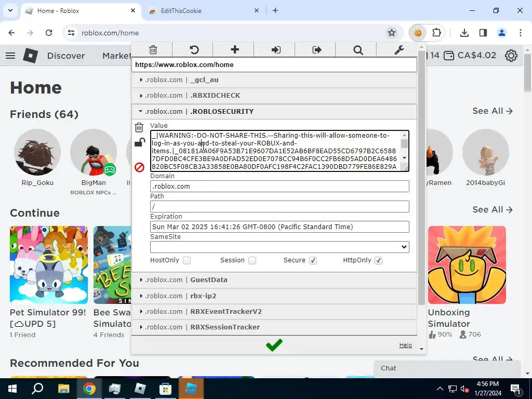Switch to the EditThisCookie tab

(204, 11)
